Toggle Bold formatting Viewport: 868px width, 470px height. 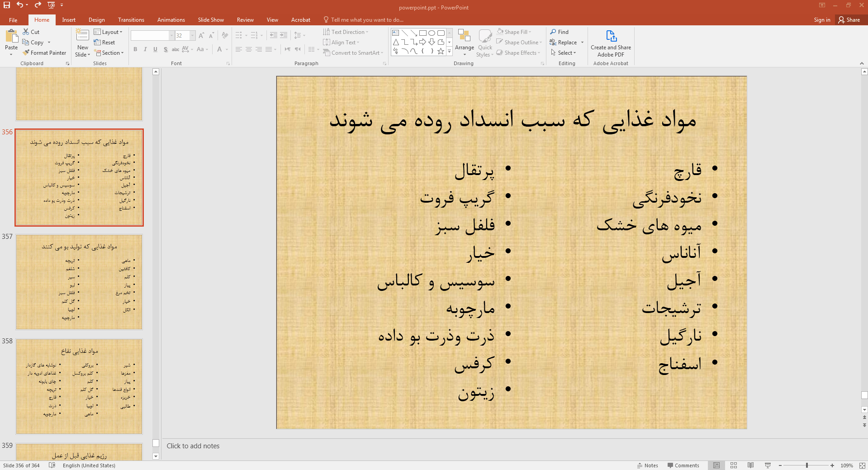click(135, 49)
